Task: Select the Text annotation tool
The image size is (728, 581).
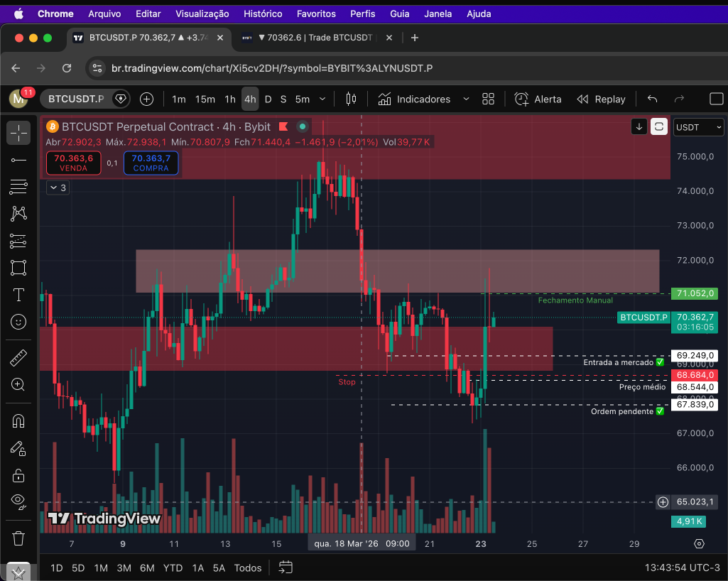Action: 18,295
